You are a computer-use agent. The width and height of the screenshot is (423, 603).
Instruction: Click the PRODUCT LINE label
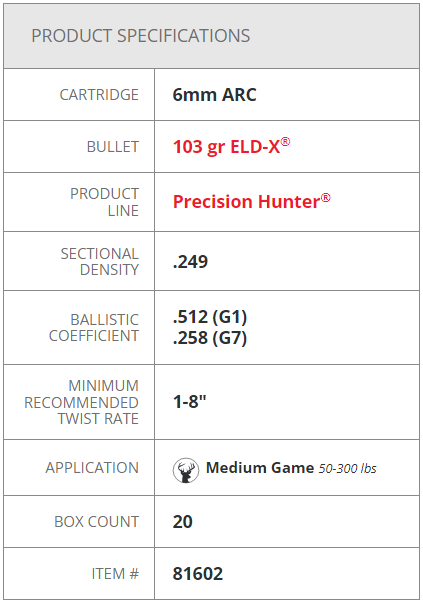[104, 202]
